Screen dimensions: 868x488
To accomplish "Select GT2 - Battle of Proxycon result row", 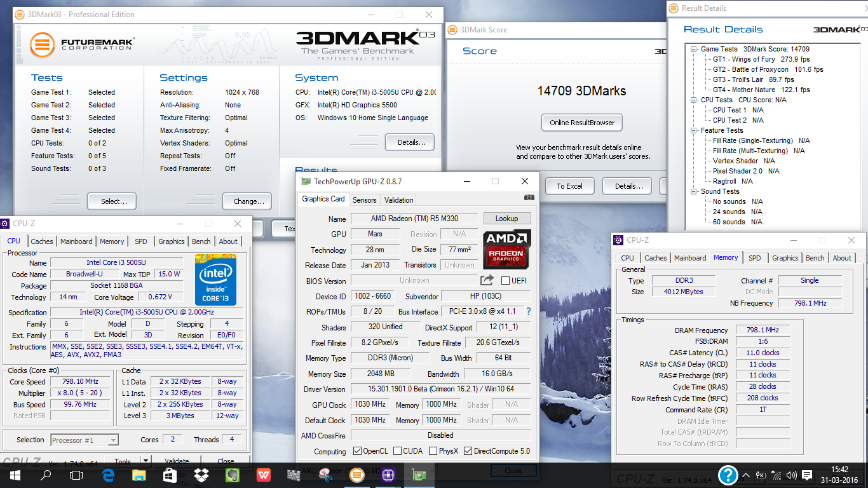I will coord(768,69).
